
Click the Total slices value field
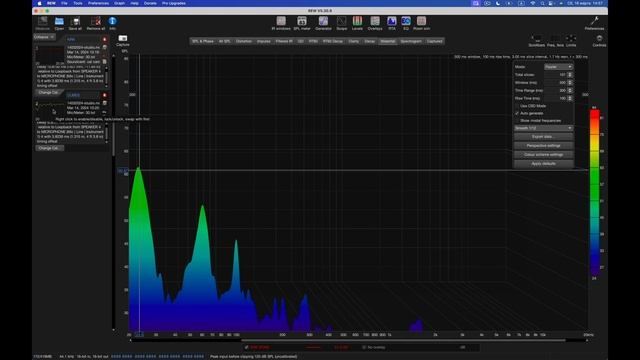pyautogui.click(x=556, y=75)
